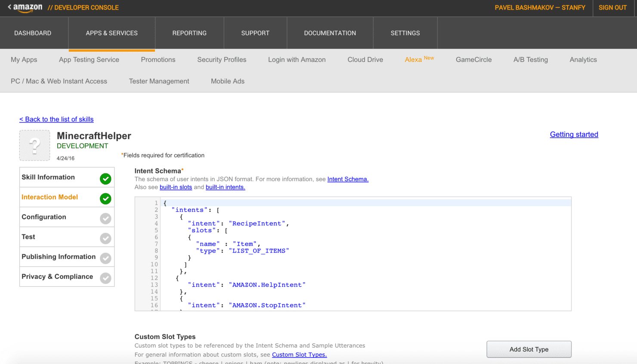Go to the Support tab

tap(255, 33)
